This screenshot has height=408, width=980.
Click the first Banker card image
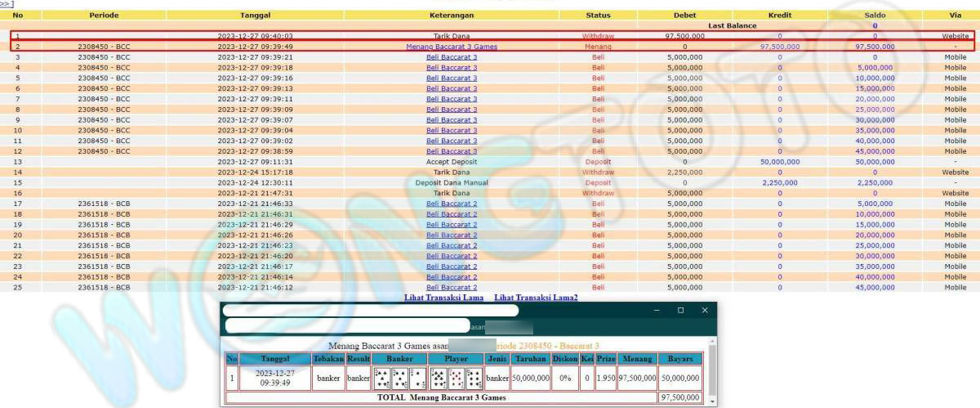coord(381,378)
